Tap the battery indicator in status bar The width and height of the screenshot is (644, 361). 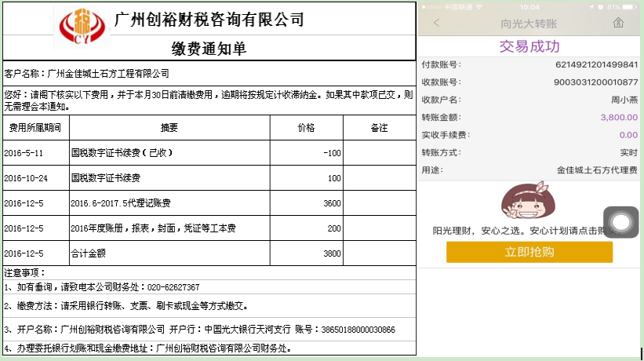[x=630, y=7]
